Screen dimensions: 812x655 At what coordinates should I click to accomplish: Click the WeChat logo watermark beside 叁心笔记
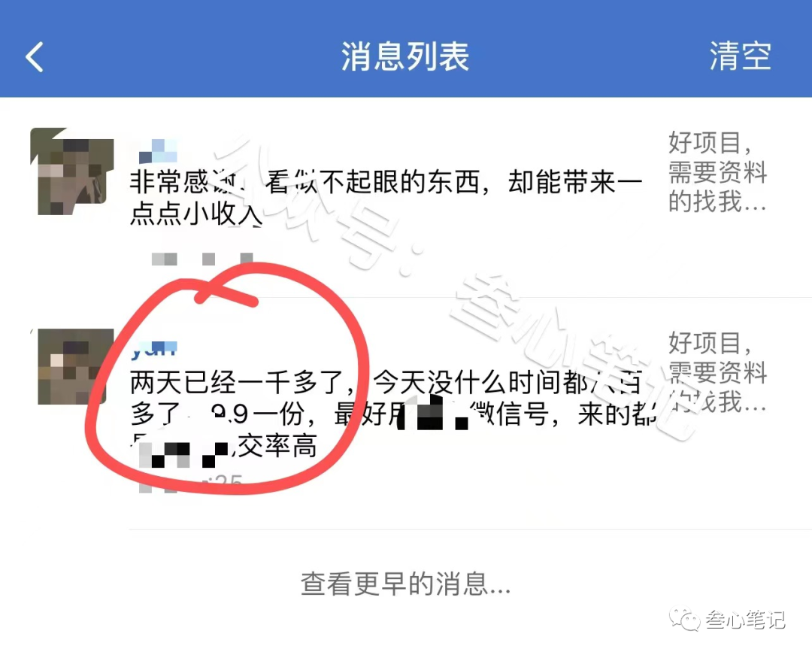click(684, 619)
